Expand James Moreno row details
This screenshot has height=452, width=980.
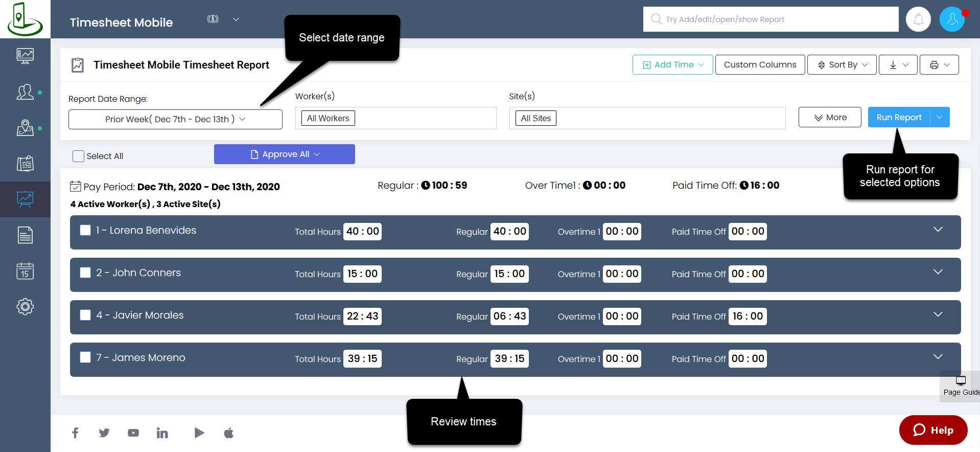point(938,357)
